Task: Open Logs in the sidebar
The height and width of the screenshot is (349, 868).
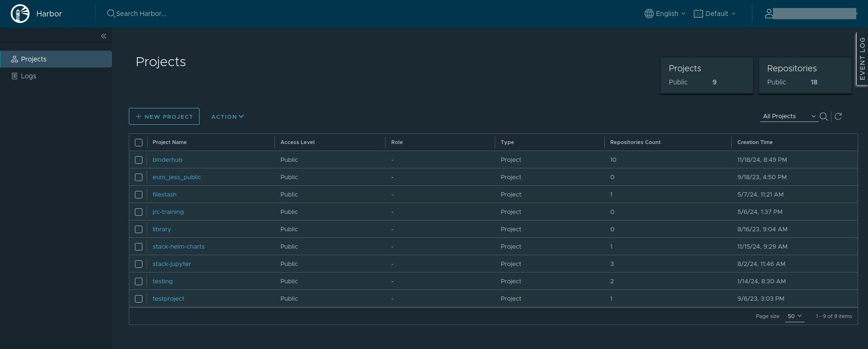Action: tap(29, 76)
